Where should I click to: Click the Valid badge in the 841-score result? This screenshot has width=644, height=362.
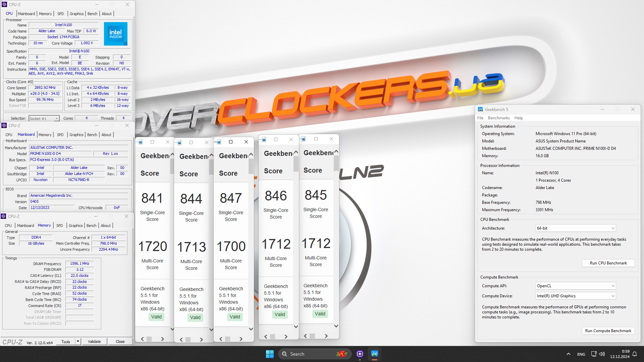coord(156,317)
